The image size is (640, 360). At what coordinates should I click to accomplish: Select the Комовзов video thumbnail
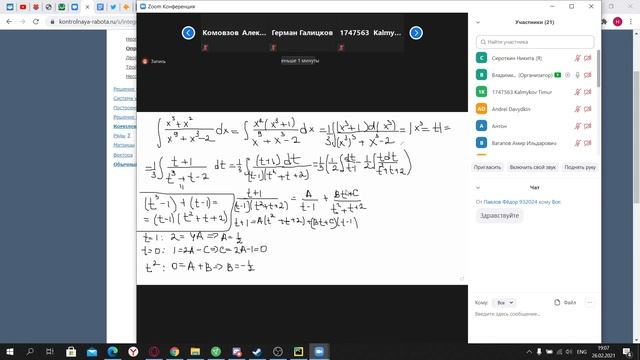(234, 33)
